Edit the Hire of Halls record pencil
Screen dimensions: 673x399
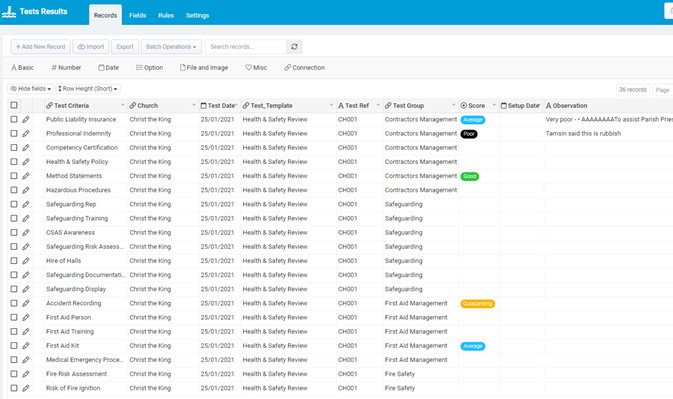pyautogui.click(x=26, y=261)
